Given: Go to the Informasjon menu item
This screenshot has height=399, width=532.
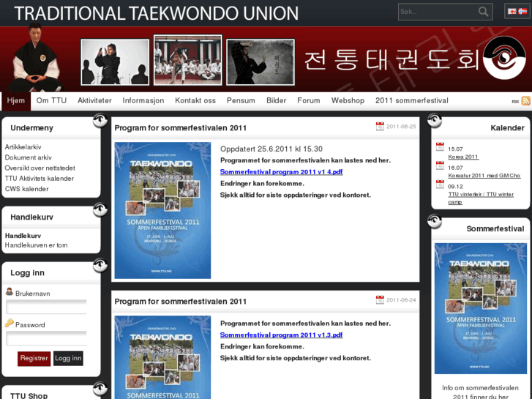Looking at the screenshot, I should pos(143,101).
